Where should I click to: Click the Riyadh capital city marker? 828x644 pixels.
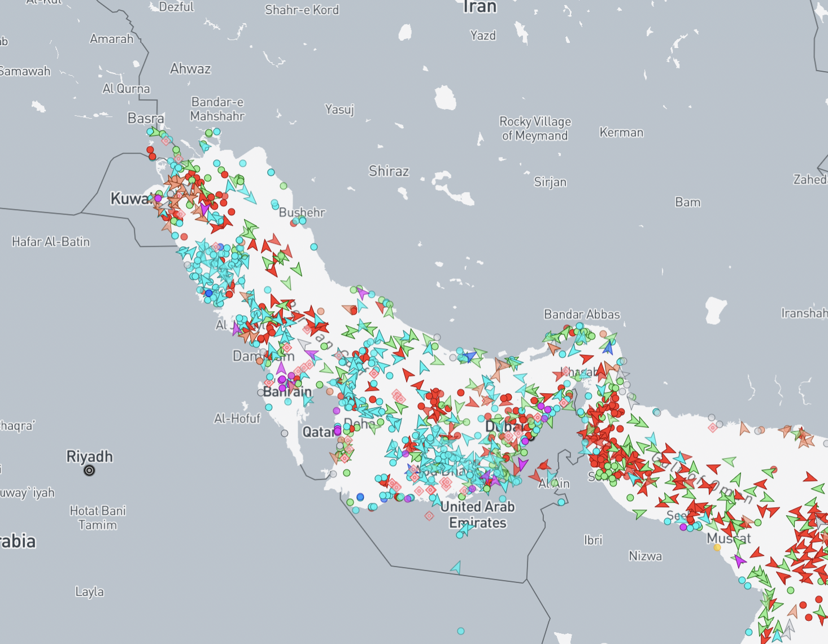click(x=89, y=471)
